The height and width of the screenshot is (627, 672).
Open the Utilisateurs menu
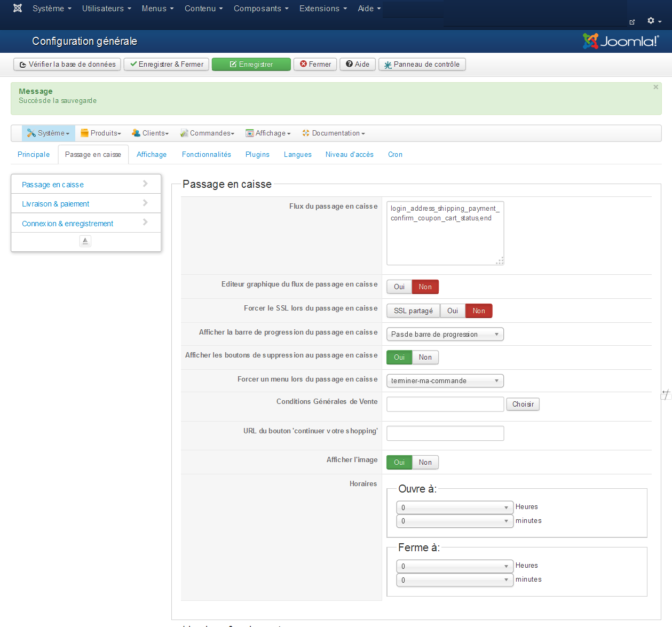point(106,8)
